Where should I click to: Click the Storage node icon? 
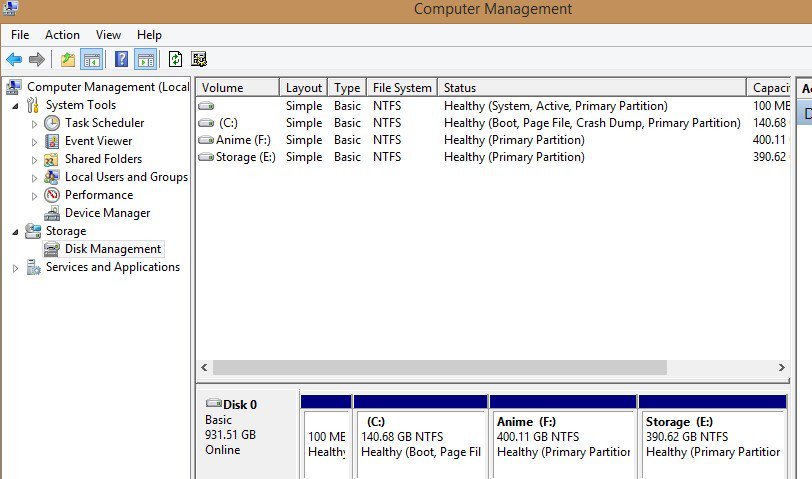(33, 231)
